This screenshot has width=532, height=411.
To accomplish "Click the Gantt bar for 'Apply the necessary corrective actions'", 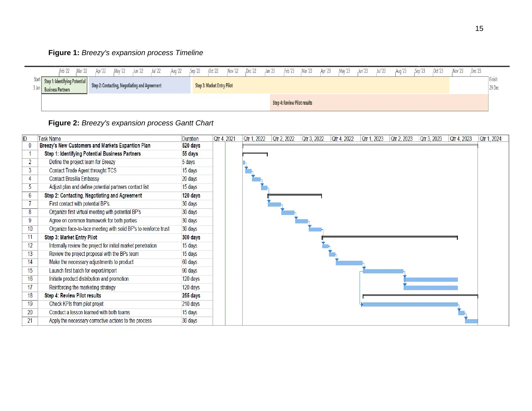I will point(471,321).
